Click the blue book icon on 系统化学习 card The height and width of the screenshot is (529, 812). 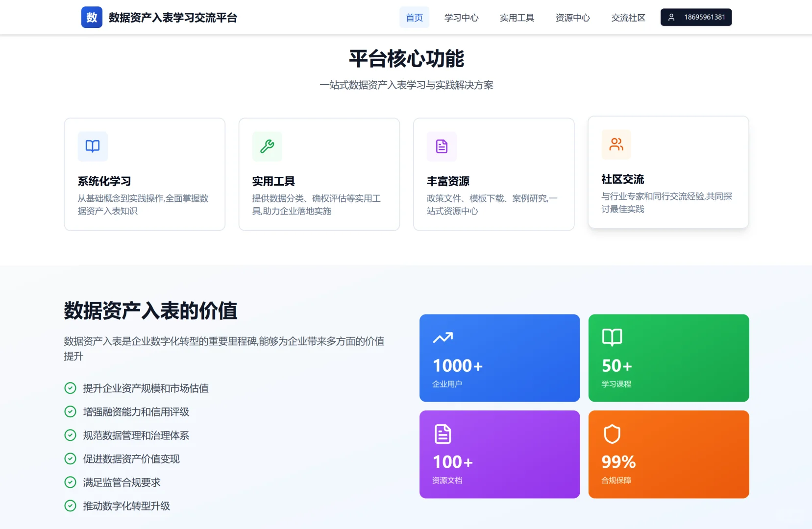[92, 146]
